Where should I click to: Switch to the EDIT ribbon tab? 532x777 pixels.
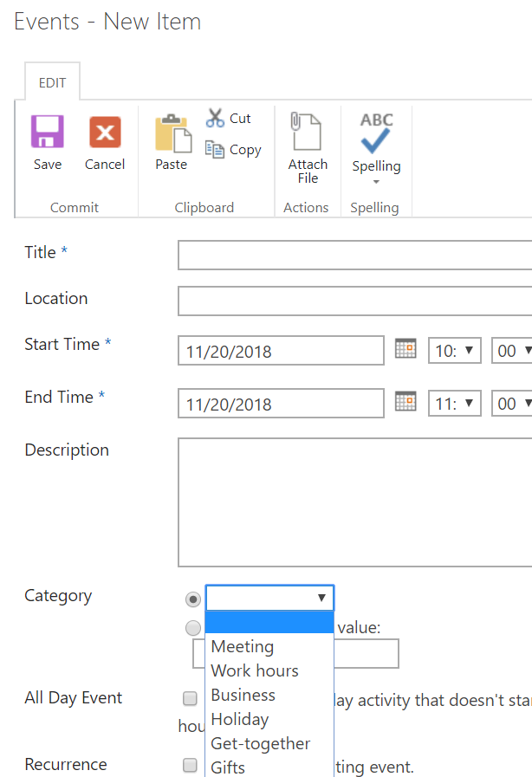pyautogui.click(x=52, y=81)
